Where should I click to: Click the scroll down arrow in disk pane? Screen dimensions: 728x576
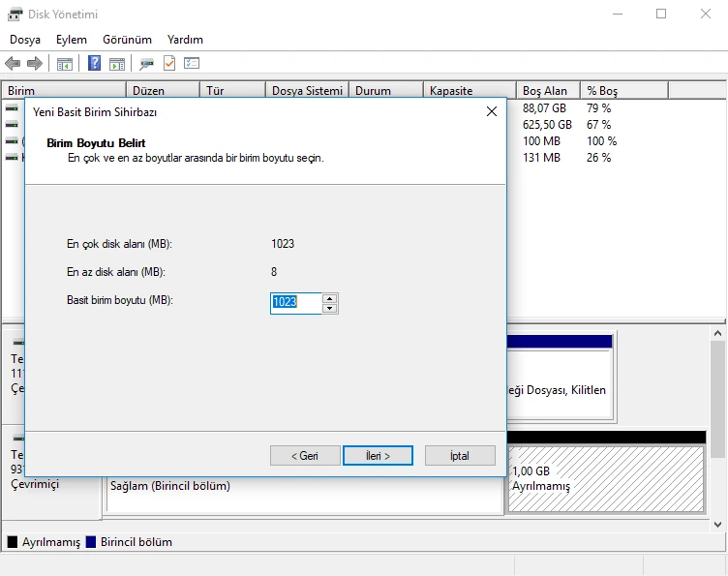point(717,525)
